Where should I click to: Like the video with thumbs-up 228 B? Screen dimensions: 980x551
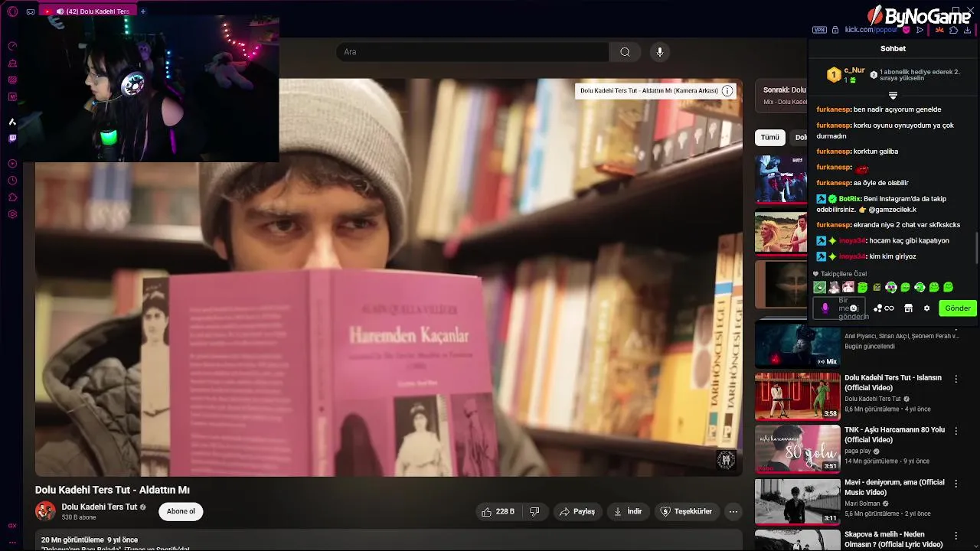498,511
